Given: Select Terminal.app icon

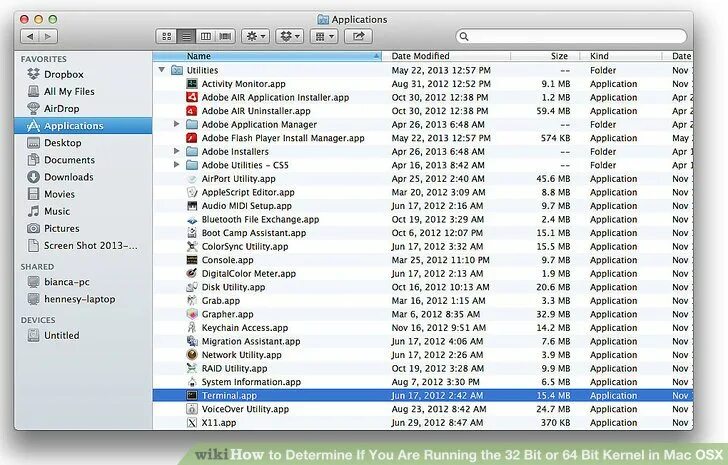Looking at the screenshot, I should 192,395.
